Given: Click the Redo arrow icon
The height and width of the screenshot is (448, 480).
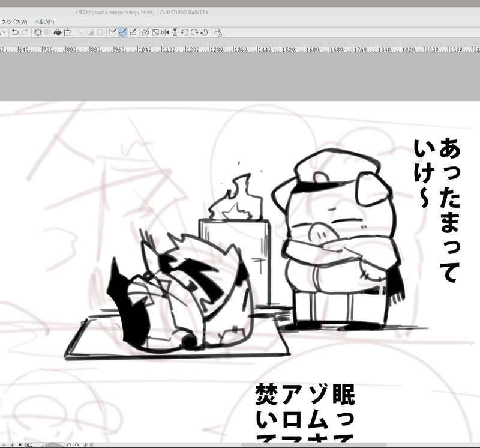Looking at the screenshot, I should coord(25,32).
